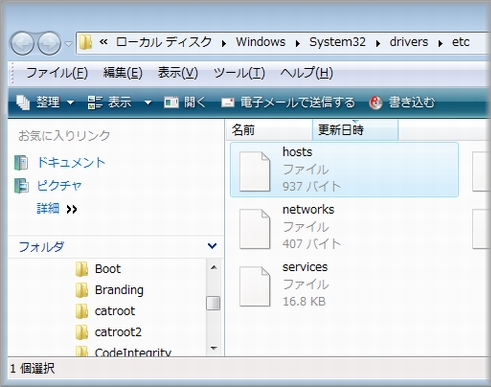Sort by the 更新日時 column header
Image resolution: width=491 pixels, height=387 pixels.
(x=355, y=130)
